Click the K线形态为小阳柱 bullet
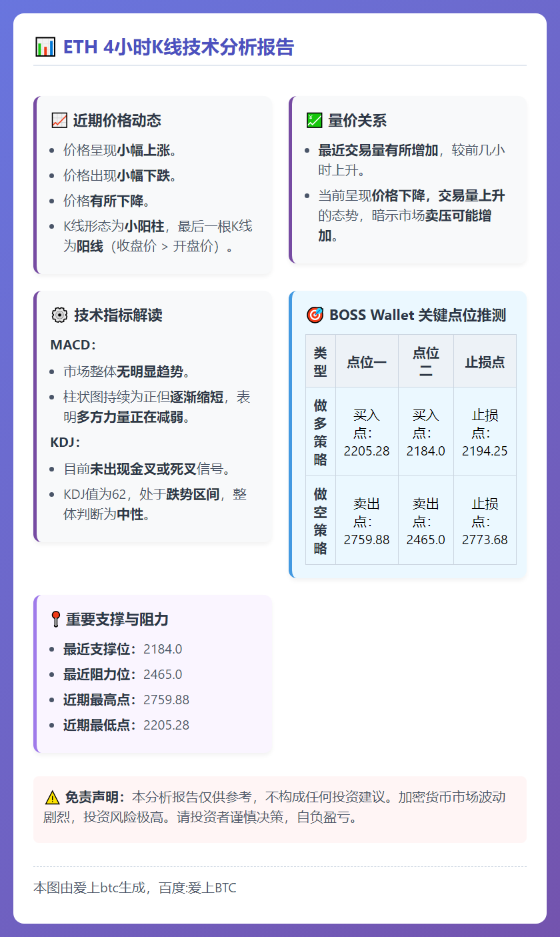The height and width of the screenshot is (937, 560). pos(158,236)
